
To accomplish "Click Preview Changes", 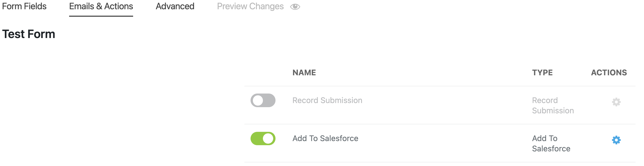I will point(251,6).
